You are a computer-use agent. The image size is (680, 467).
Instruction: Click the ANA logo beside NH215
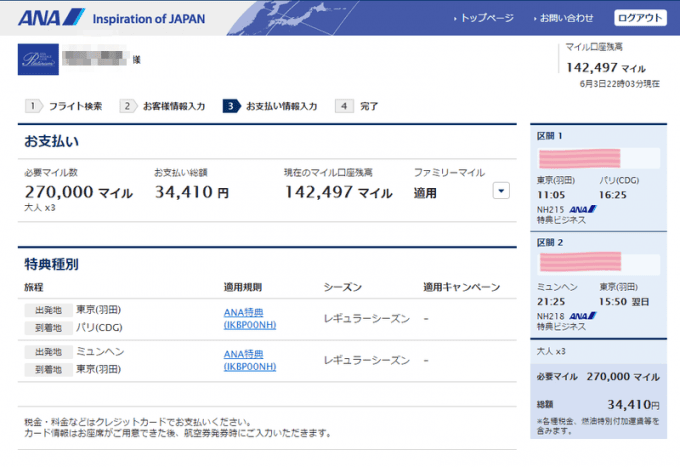(583, 209)
